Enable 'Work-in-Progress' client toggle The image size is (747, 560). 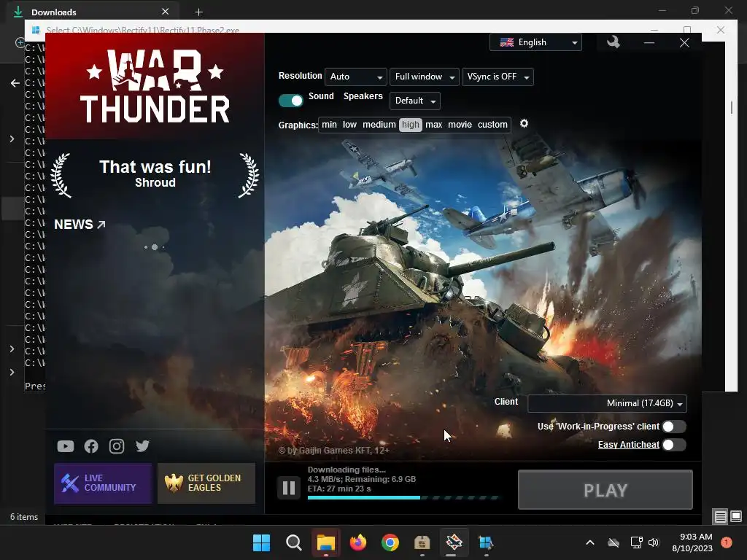tap(674, 427)
